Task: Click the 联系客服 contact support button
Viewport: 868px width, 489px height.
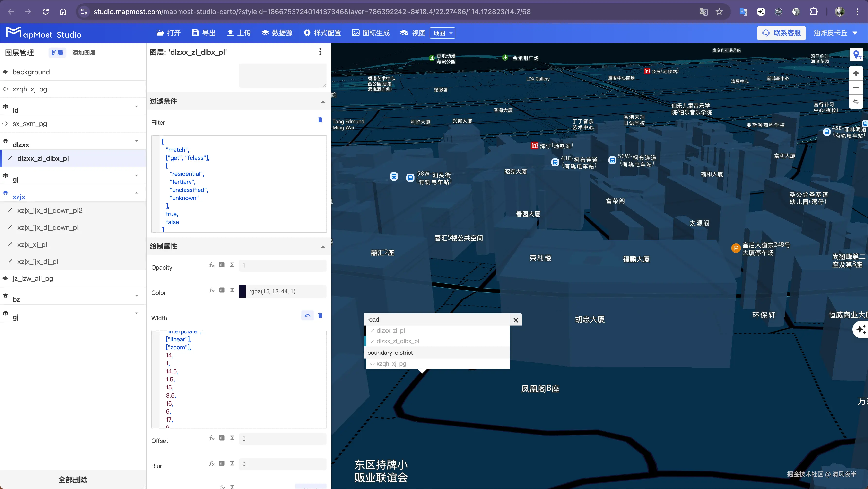Action: 781,33
